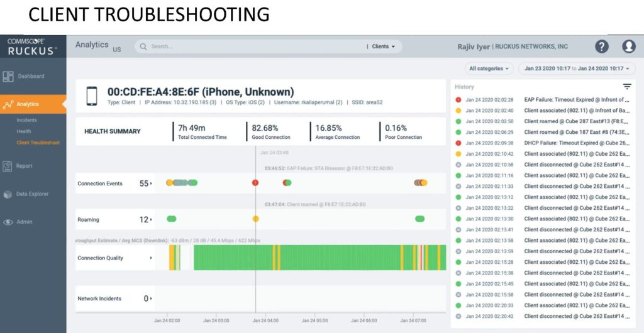Click the Report sidebar icon

[8, 166]
